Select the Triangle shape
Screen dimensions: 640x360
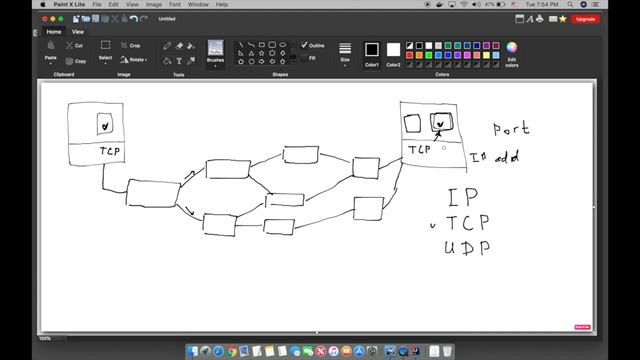tap(251, 53)
